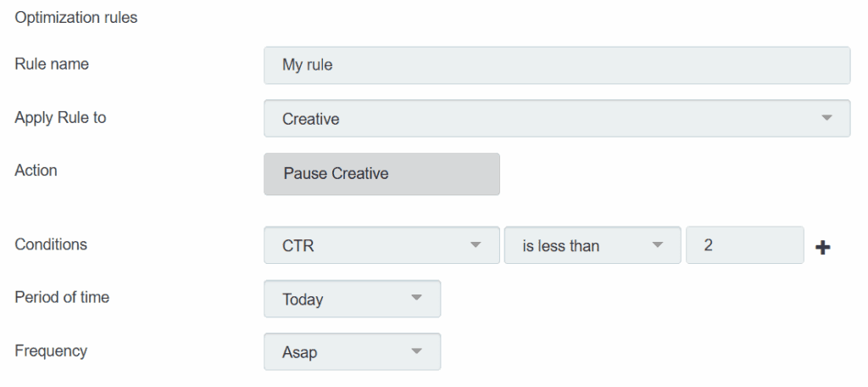This screenshot has width=868, height=387.
Task: Click the Action label text
Action: (36, 171)
